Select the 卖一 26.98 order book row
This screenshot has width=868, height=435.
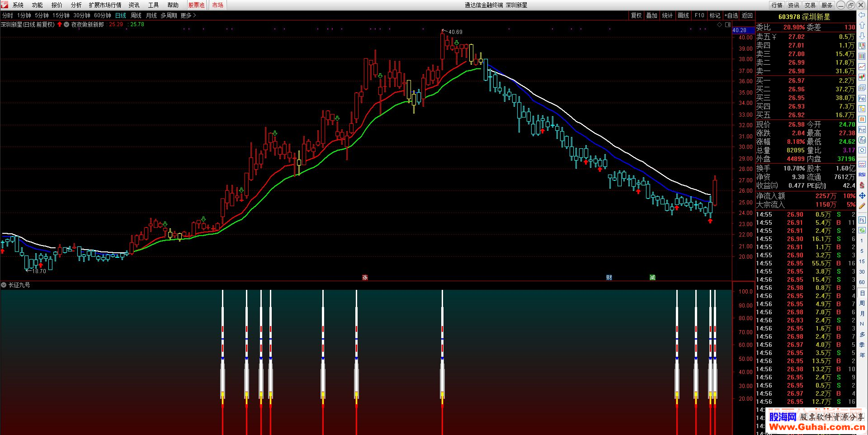[805, 71]
